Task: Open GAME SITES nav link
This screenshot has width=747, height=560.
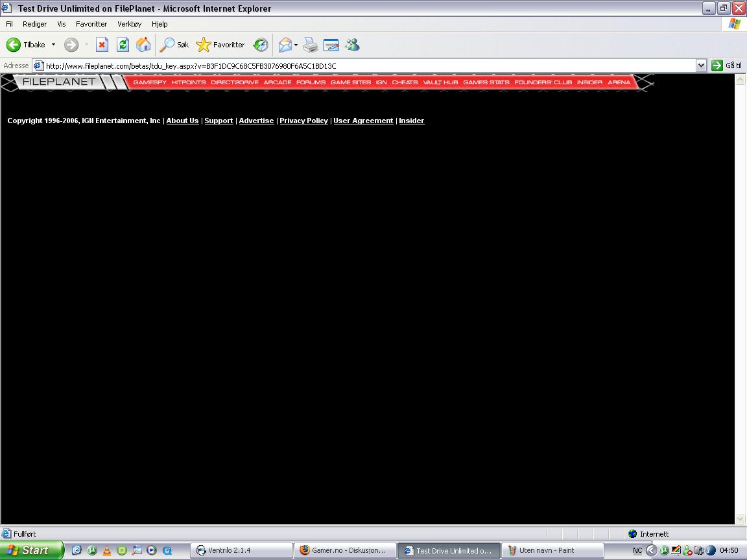Action: click(x=351, y=82)
